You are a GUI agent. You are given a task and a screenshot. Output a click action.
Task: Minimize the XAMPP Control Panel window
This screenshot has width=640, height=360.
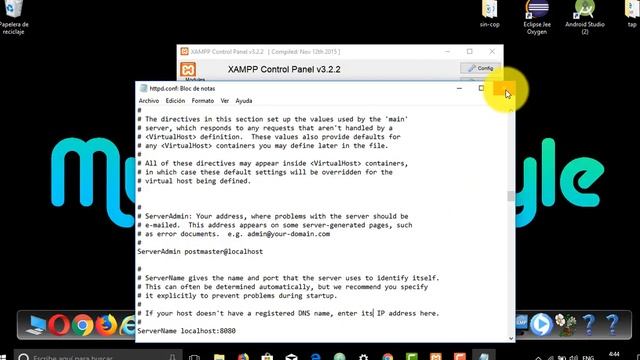click(x=447, y=51)
